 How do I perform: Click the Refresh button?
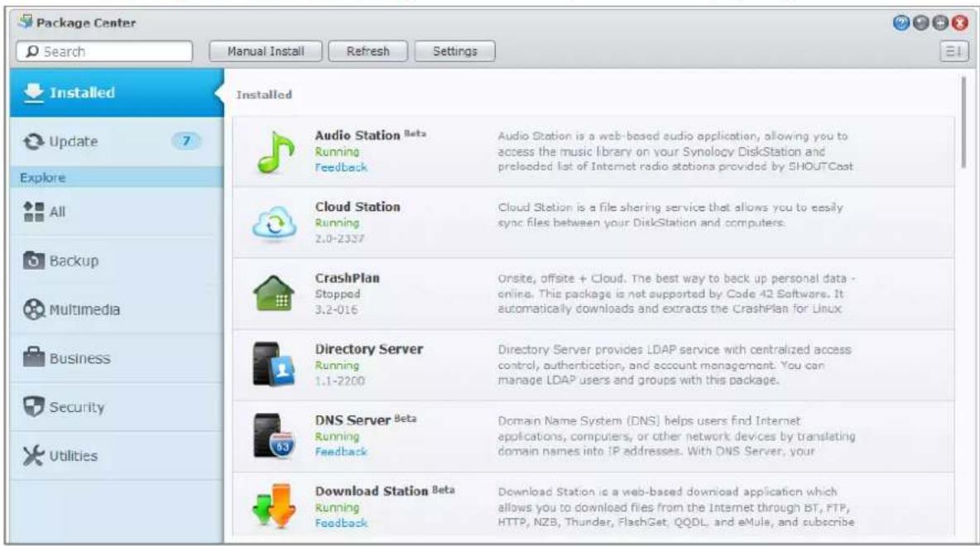click(368, 51)
